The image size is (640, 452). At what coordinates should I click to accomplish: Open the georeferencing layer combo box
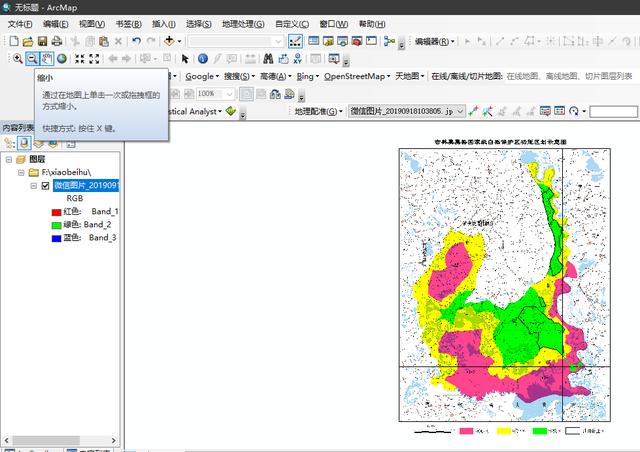(407, 111)
